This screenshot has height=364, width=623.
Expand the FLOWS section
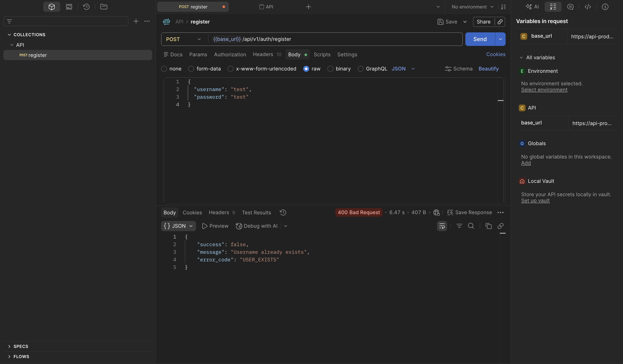[9, 356]
